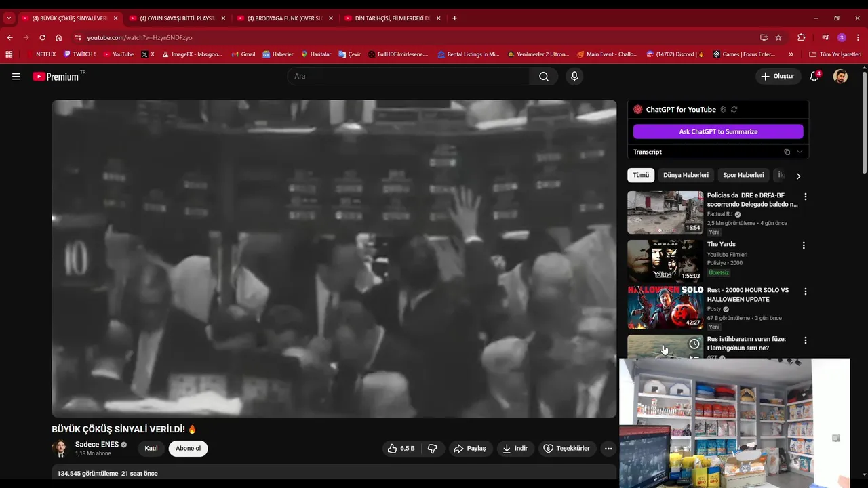Show more category chips with right arrow
The height and width of the screenshot is (488, 868).
(798, 176)
